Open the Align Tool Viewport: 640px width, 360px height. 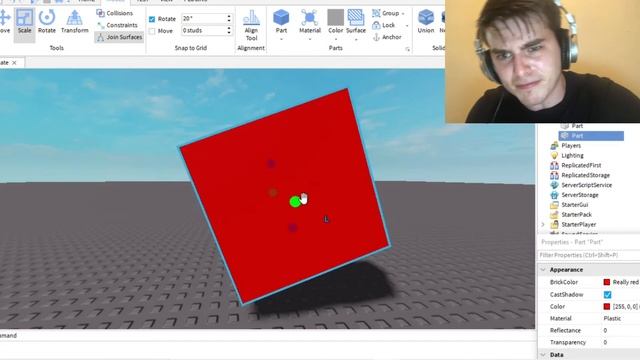click(x=251, y=25)
